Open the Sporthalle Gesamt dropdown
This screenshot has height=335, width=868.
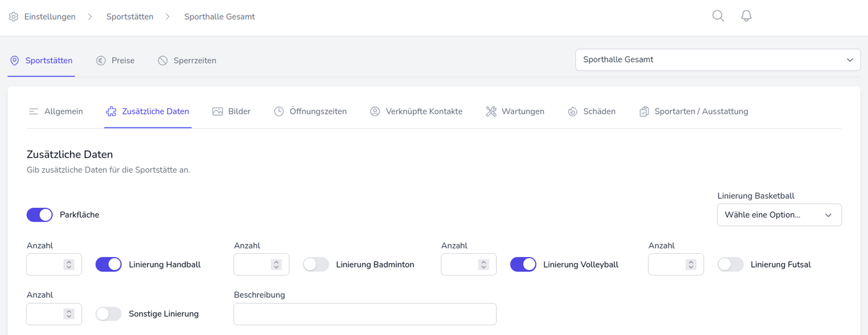[717, 60]
